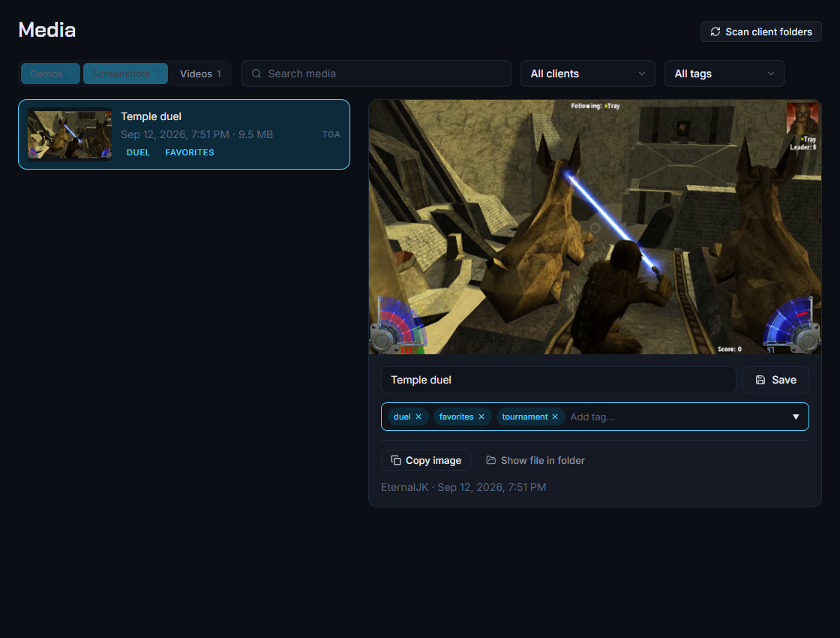Click the Scan client folders button
Viewport: 840px width, 638px height.
tap(760, 32)
